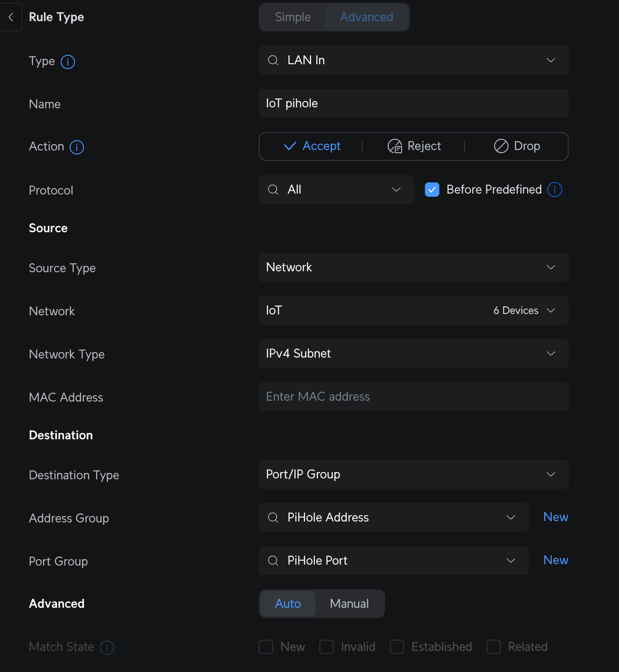Open the Type info icon
The image size is (619, 672).
coord(68,62)
